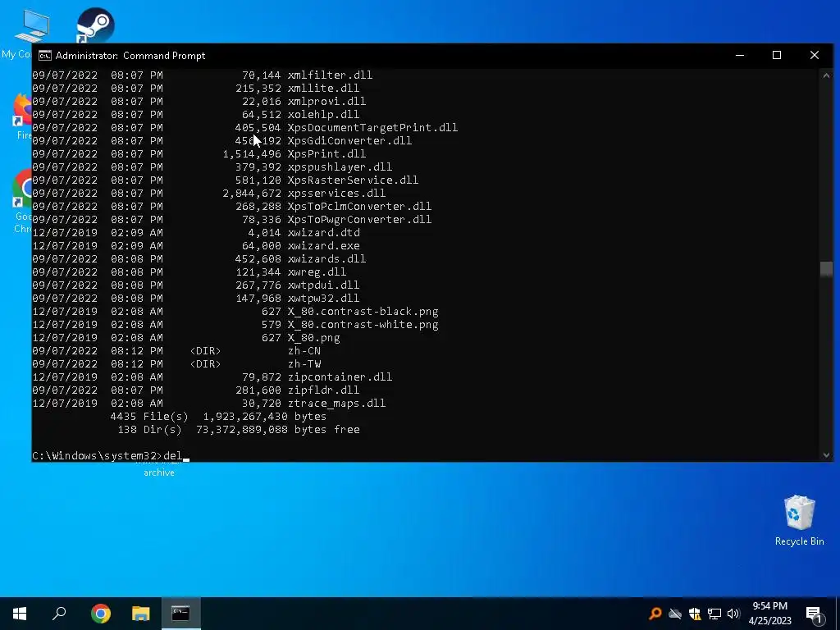Switch to Command Prompt taskbar button
The width and height of the screenshot is (840, 630).
(x=180, y=614)
